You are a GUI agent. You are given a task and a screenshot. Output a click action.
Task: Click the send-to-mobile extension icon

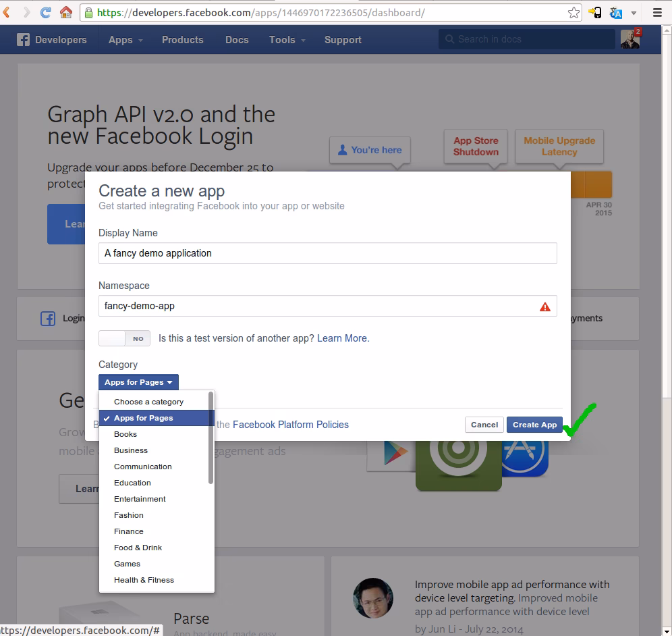pos(595,13)
